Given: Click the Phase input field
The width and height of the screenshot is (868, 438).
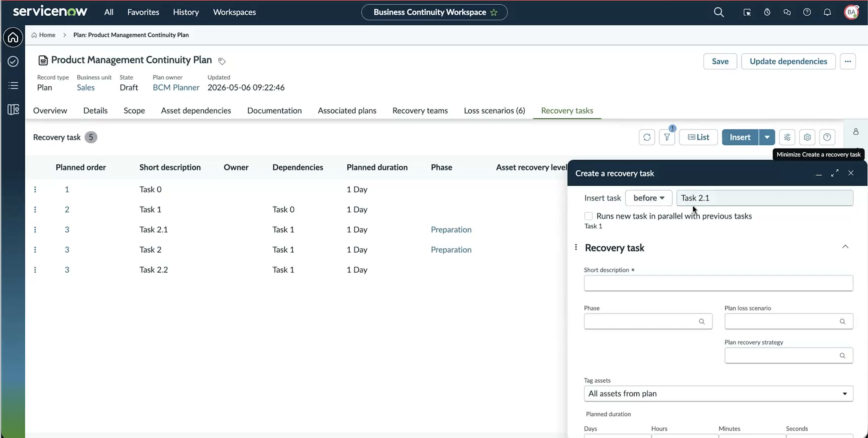Looking at the screenshot, I should point(648,321).
